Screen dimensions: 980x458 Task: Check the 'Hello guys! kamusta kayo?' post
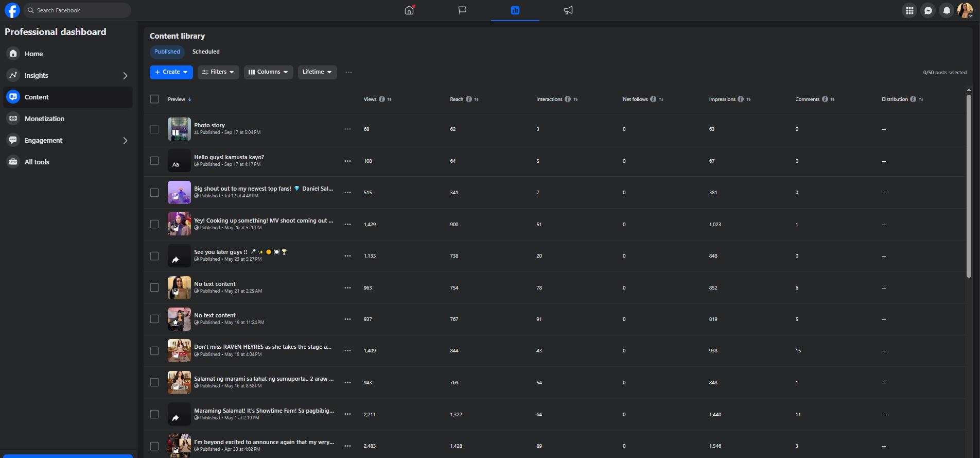tap(154, 161)
